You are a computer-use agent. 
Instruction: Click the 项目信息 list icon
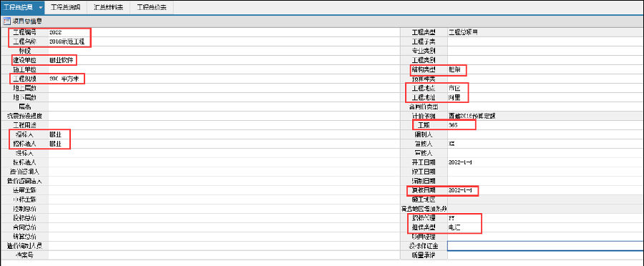(6, 21)
